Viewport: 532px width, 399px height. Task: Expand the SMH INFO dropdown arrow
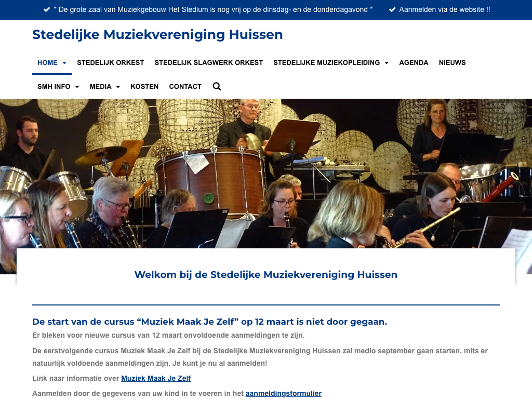click(x=77, y=87)
